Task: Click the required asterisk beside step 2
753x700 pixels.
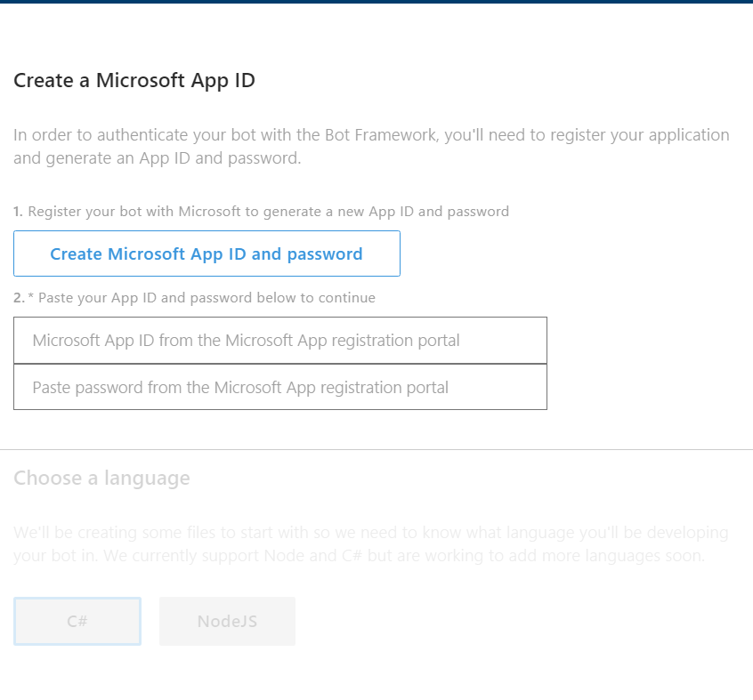Action: (x=31, y=296)
